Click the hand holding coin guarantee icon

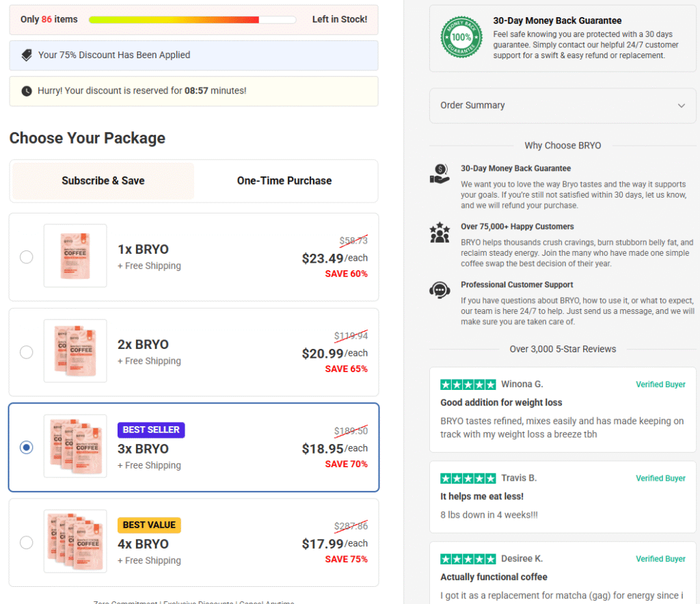[440, 174]
